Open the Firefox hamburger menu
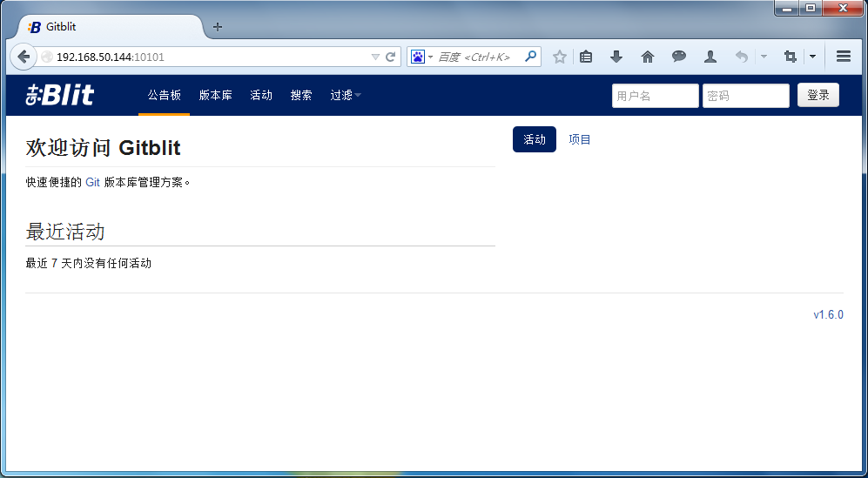 click(x=843, y=57)
